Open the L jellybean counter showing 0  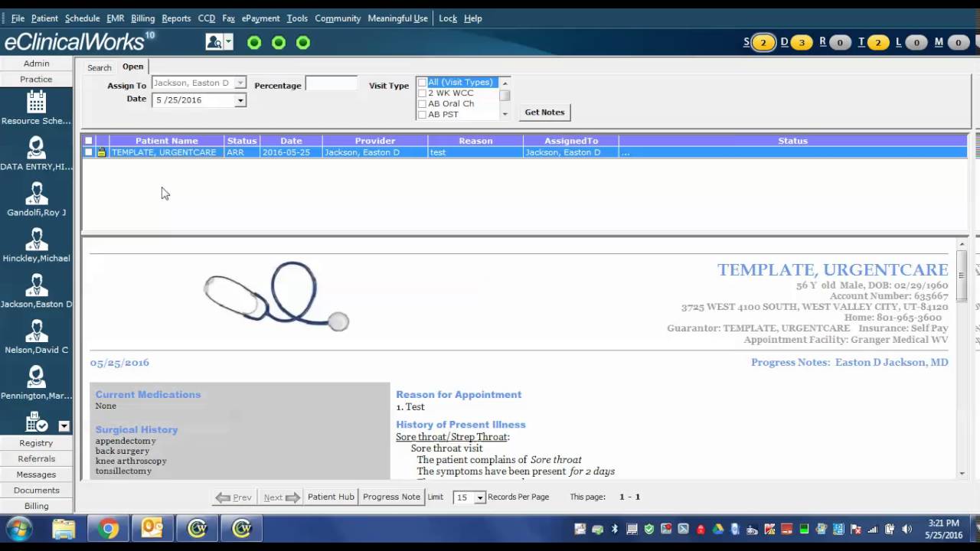pos(916,43)
